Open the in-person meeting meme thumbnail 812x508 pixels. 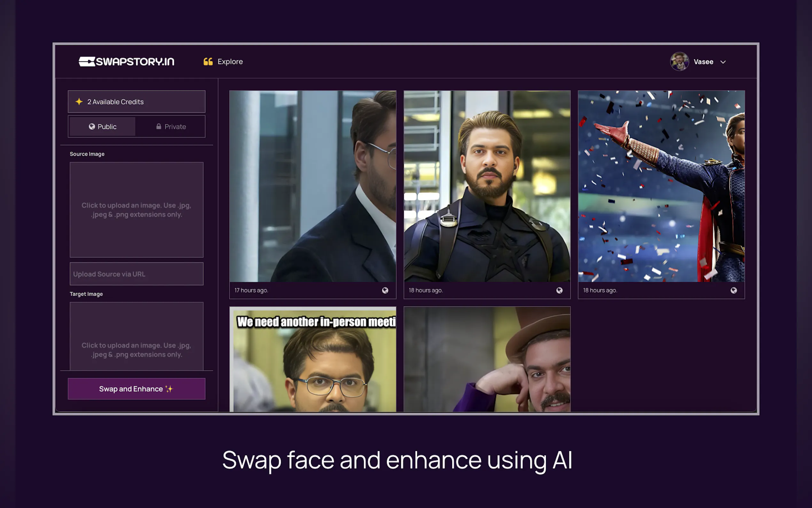tap(313, 359)
